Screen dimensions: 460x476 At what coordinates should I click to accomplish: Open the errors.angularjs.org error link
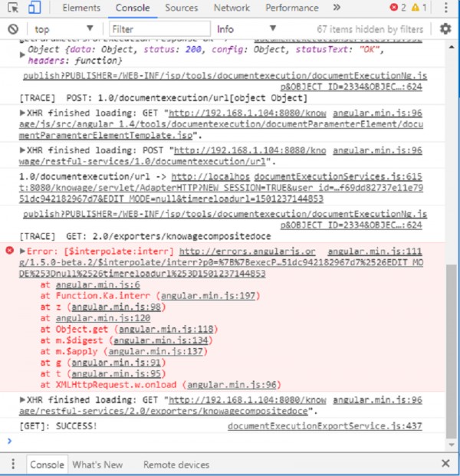(221, 262)
